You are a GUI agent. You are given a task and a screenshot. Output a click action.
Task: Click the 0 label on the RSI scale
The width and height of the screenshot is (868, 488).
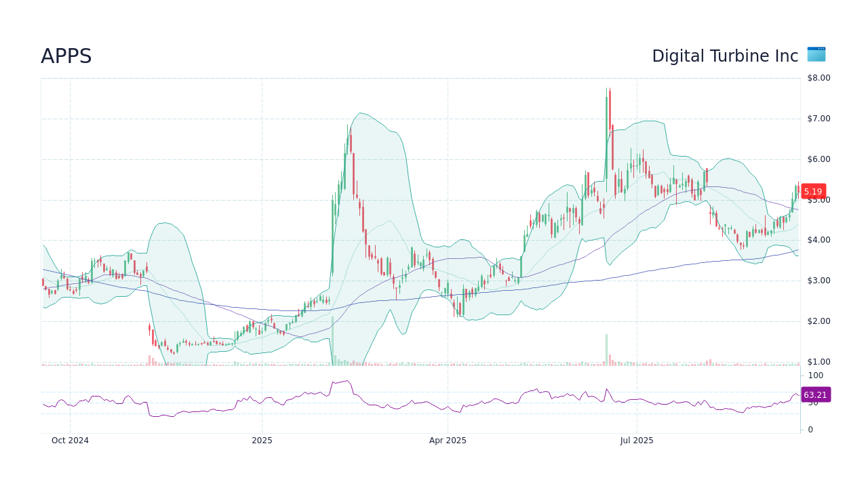[810, 429]
